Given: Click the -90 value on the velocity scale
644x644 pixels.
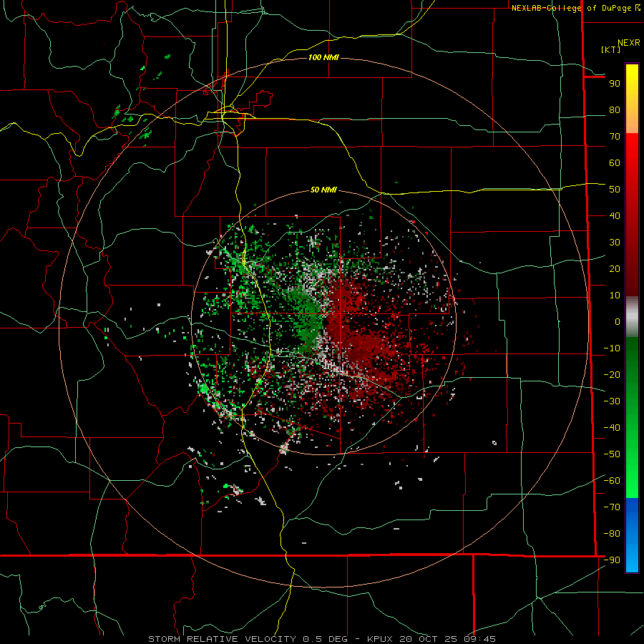Looking at the screenshot, I should point(612,560).
